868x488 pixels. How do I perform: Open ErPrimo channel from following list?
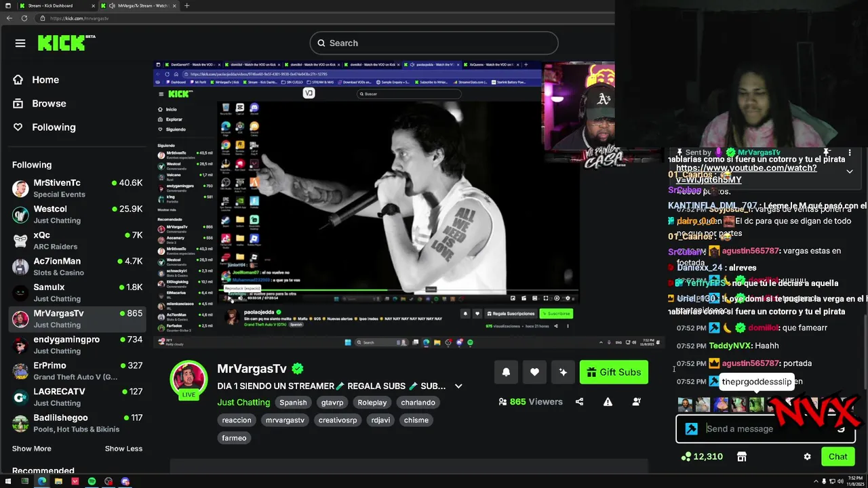tap(77, 371)
